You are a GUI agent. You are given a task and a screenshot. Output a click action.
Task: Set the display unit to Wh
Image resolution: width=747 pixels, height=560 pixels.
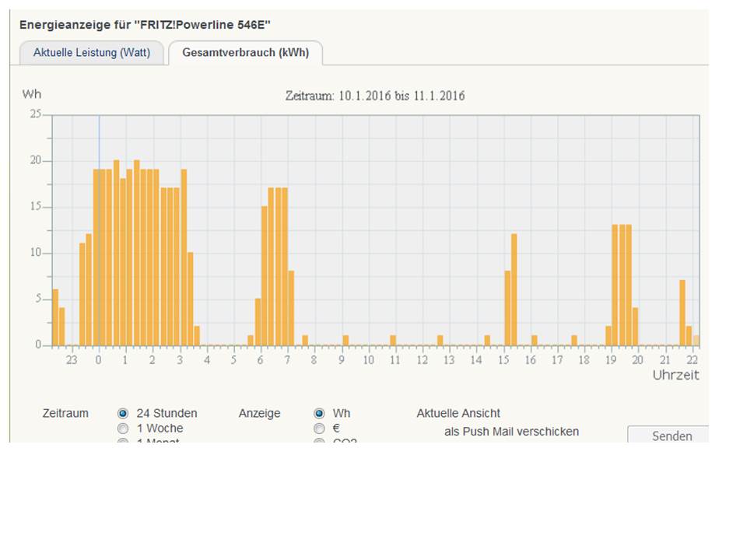click(319, 414)
